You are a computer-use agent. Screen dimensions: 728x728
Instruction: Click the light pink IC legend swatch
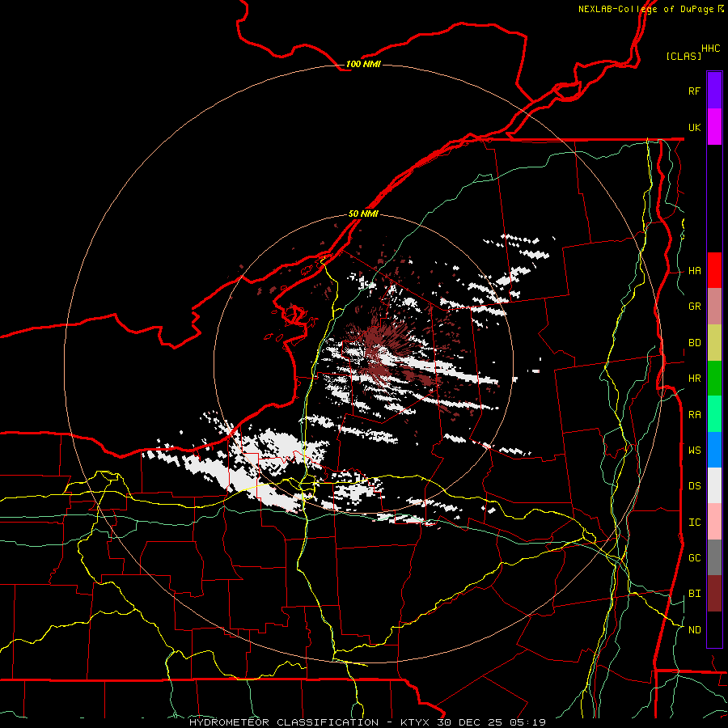(714, 522)
